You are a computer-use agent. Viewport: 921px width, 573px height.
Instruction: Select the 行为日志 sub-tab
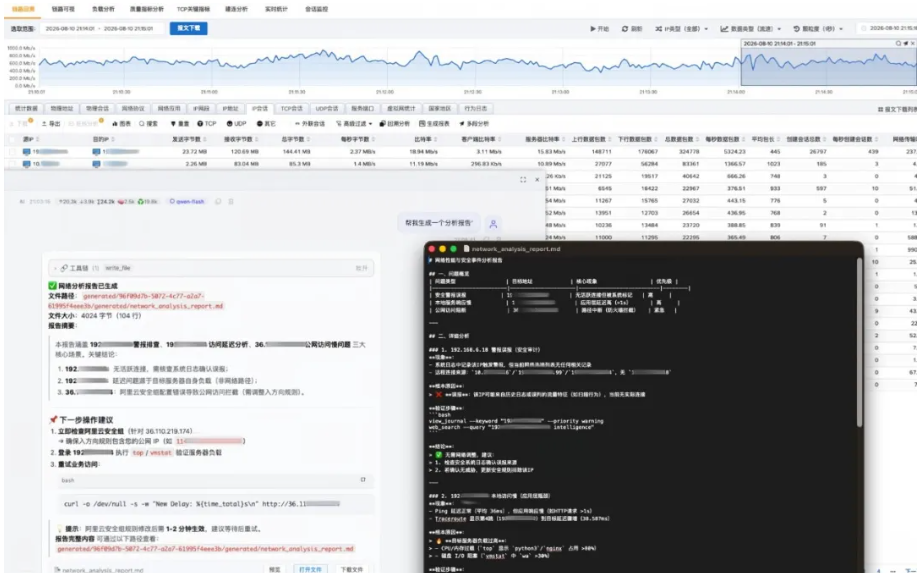pyautogui.click(x=475, y=109)
